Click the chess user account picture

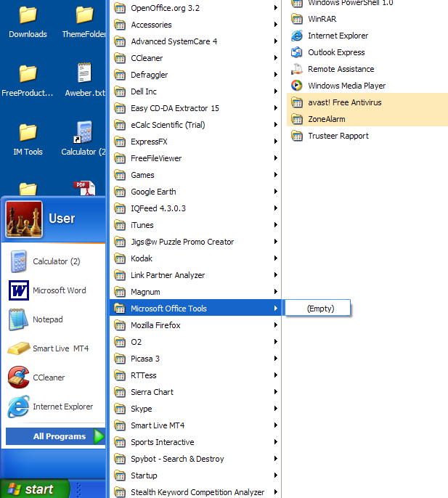pos(24,219)
